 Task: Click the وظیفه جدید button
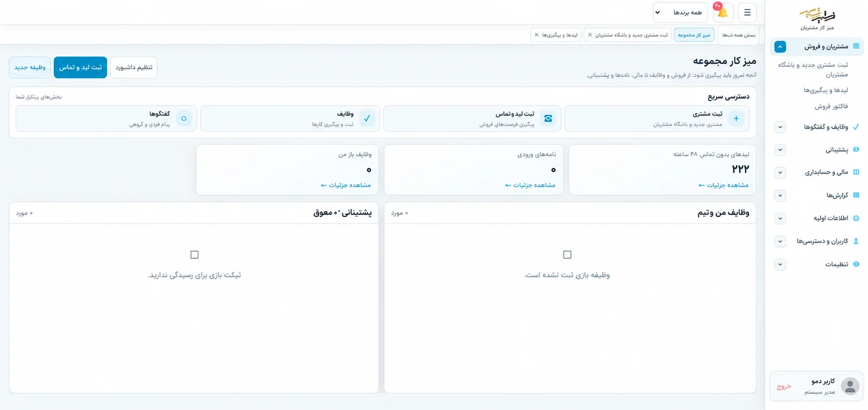[30, 67]
